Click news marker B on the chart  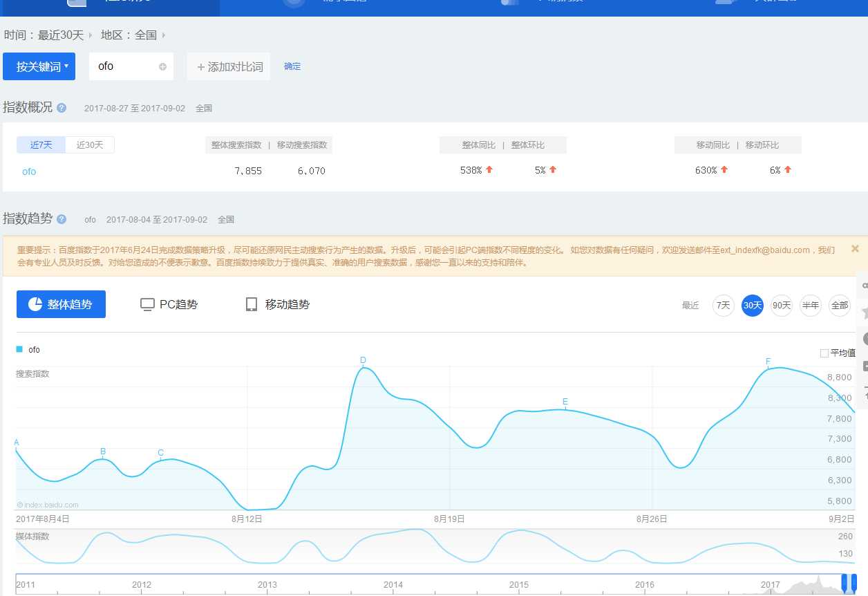[x=103, y=451]
